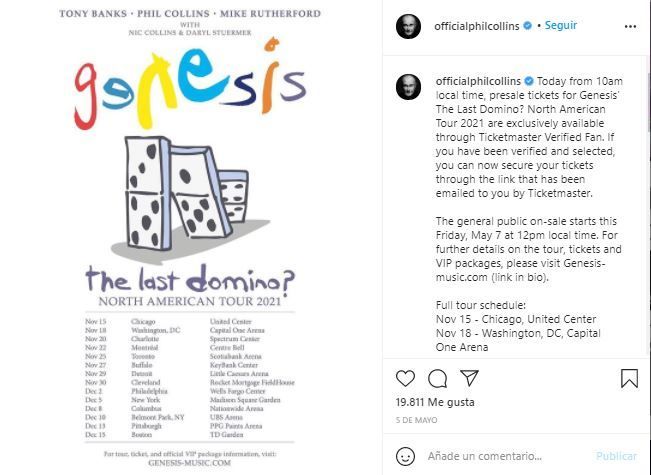Click the tour dates list on poster

pos(187,376)
